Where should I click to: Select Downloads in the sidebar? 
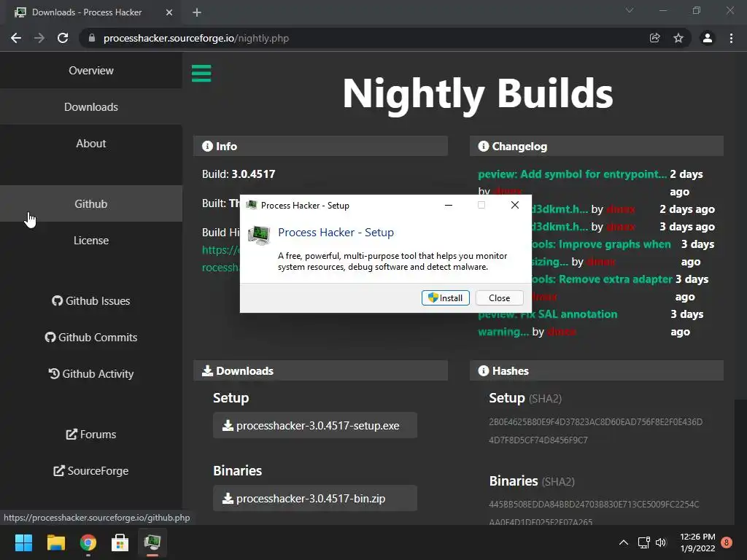(x=91, y=107)
